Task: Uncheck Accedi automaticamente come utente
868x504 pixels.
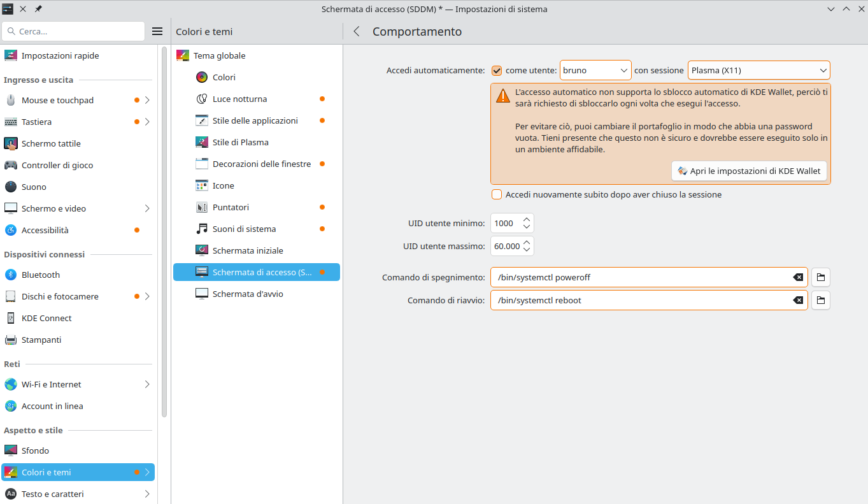Action: [497, 71]
